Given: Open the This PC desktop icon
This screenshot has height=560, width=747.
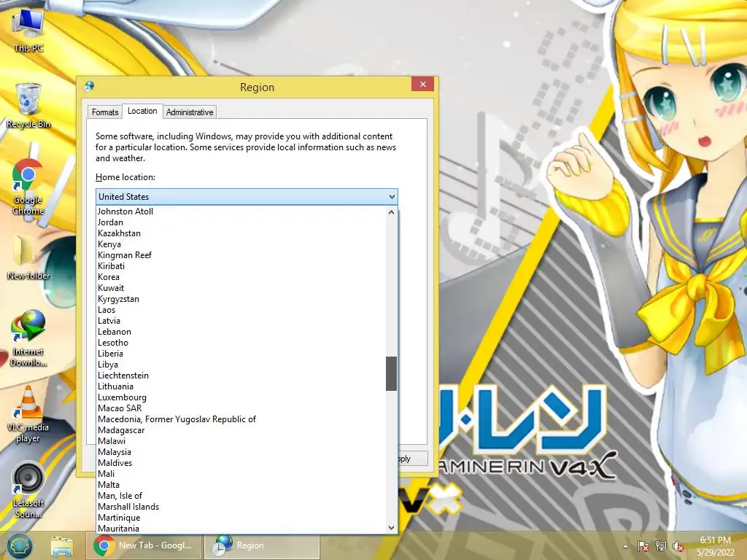Looking at the screenshot, I should pos(28,31).
